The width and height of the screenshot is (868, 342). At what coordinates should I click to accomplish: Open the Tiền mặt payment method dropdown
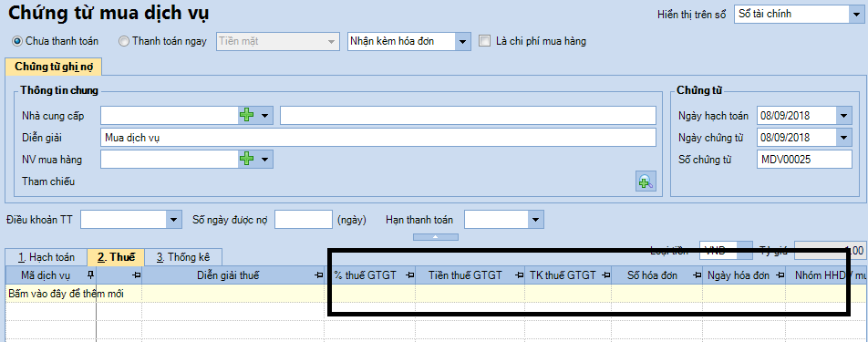click(332, 41)
